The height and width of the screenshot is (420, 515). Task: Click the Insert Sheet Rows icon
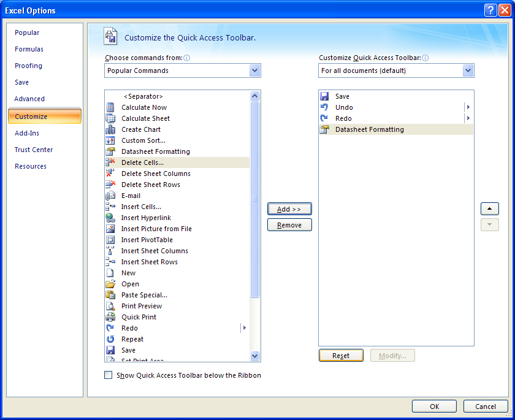110,262
